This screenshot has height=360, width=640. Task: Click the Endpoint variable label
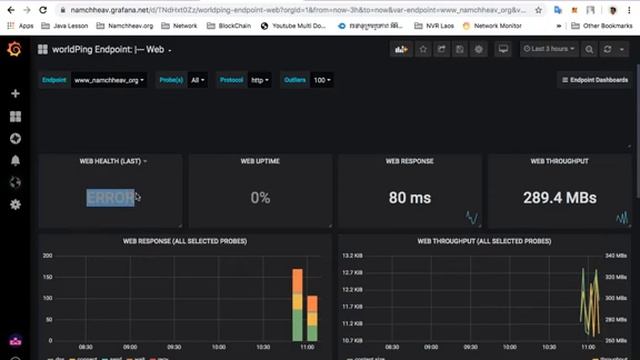tap(54, 80)
